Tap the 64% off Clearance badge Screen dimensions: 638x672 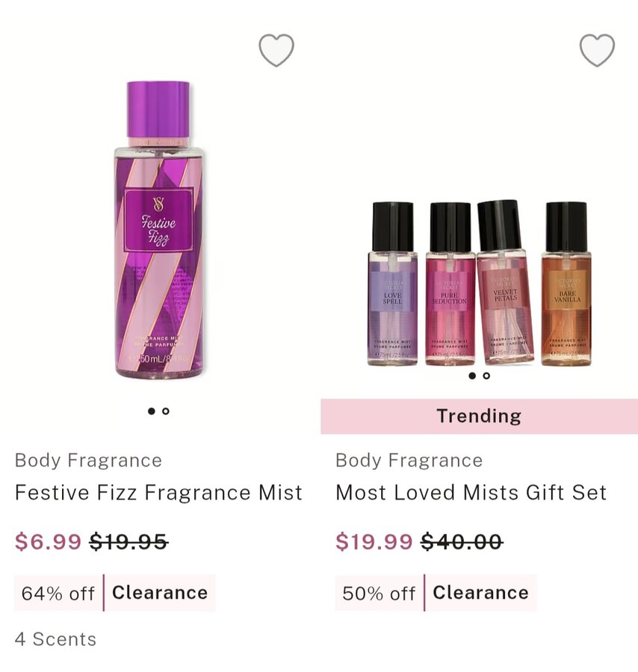(x=114, y=593)
